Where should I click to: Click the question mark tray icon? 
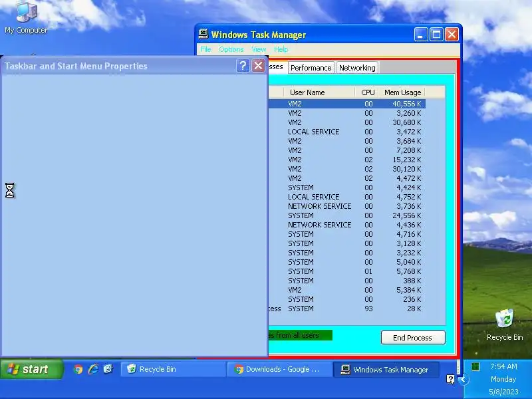[450, 379]
